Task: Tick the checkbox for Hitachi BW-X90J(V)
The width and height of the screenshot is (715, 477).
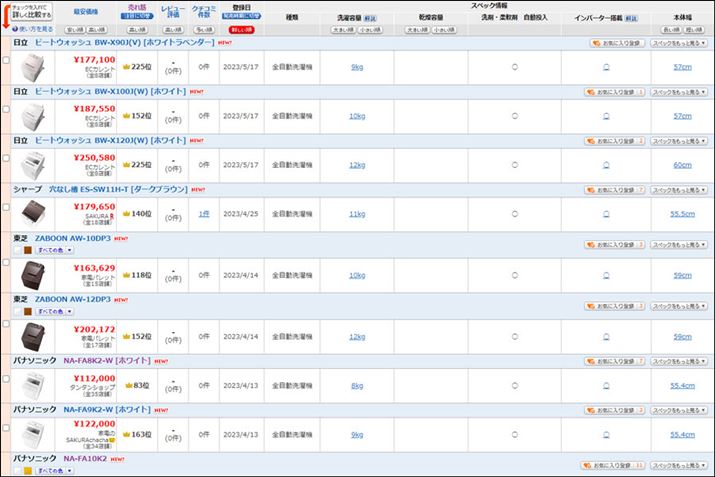Action: pyautogui.click(x=6, y=62)
